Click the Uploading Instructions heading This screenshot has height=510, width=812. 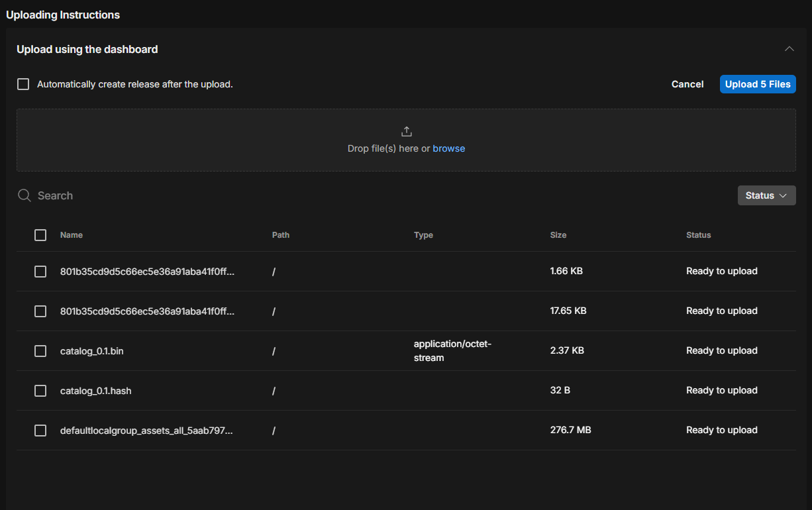[63, 15]
